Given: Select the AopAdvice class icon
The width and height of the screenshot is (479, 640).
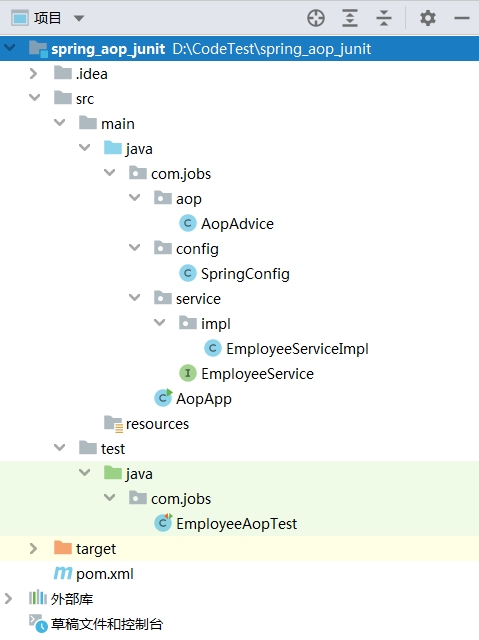Looking at the screenshot, I should (x=188, y=223).
